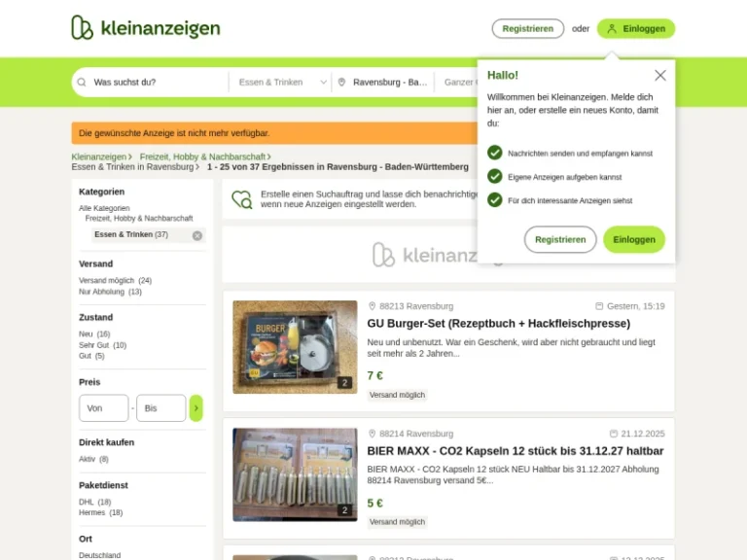This screenshot has width=747, height=560.
Task: Filter by Nur Abholung
Action: (x=110, y=292)
